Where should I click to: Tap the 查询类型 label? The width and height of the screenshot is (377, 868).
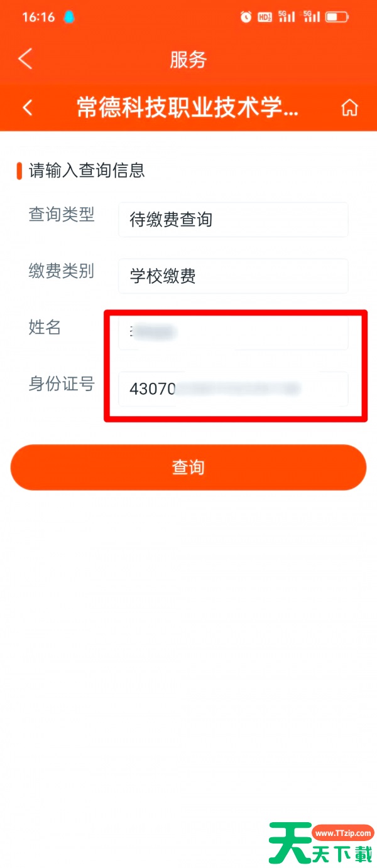62,215
